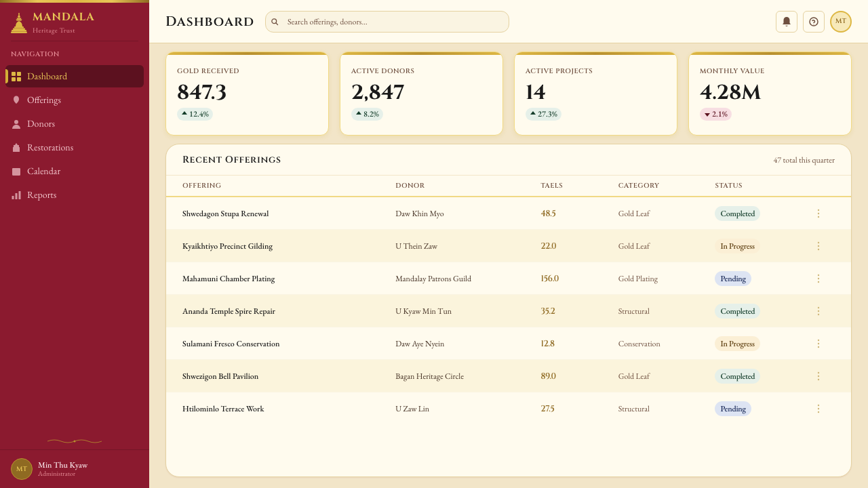Click the Reports bar chart icon
The height and width of the screenshot is (488, 868).
point(16,195)
